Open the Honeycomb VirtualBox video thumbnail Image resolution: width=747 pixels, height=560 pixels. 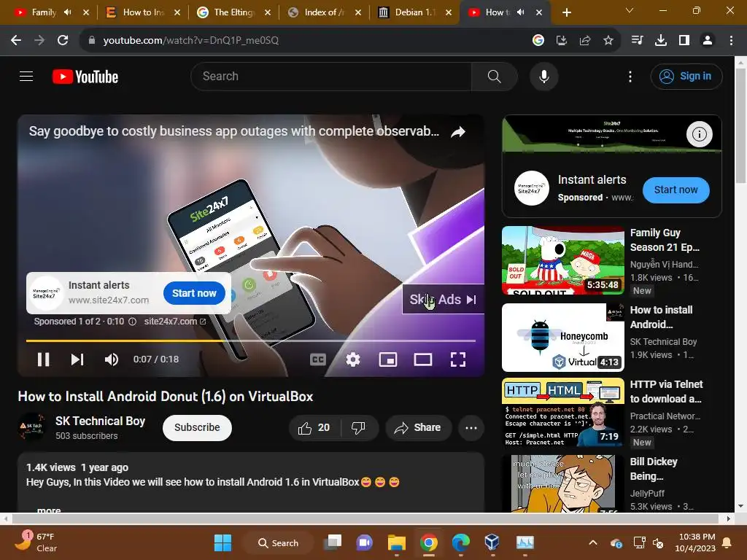(x=562, y=338)
